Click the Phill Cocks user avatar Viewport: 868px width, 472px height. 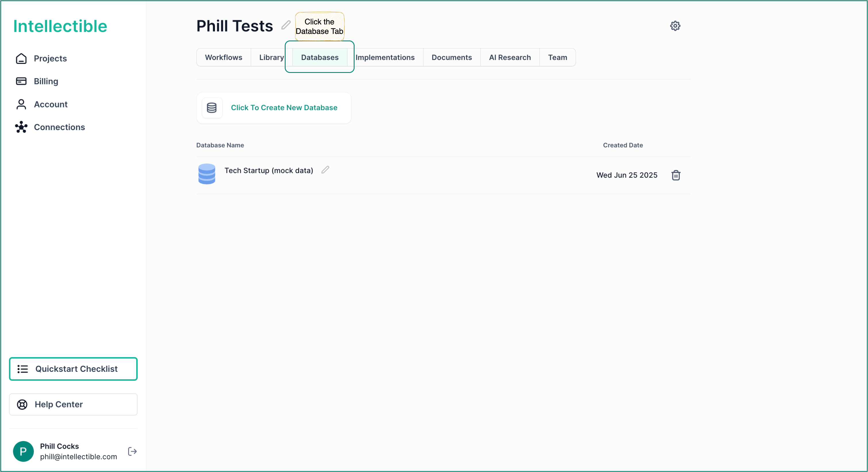pos(23,451)
